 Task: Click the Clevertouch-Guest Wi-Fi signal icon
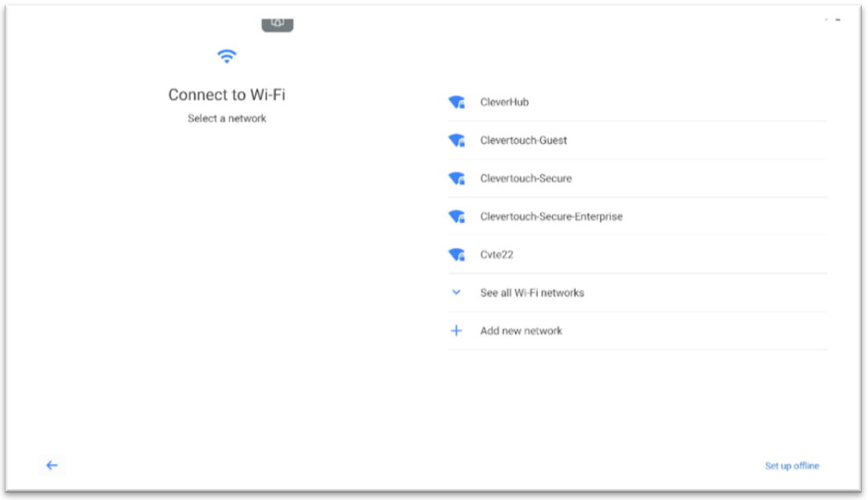click(x=457, y=141)
